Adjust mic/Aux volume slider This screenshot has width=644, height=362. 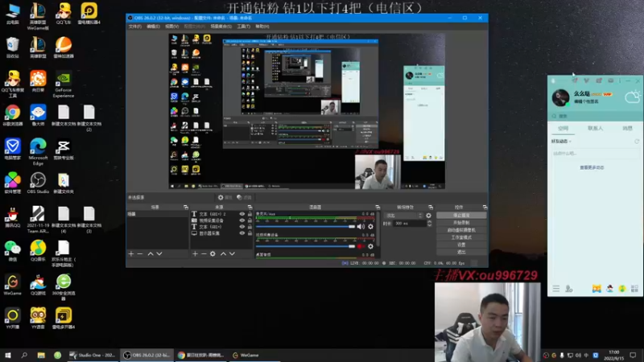coord(305,227)
